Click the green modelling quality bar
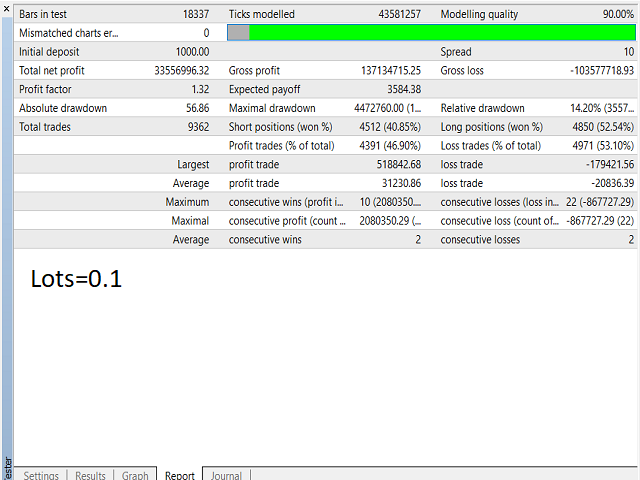This screenshot has width=640, height=480. 440,33
